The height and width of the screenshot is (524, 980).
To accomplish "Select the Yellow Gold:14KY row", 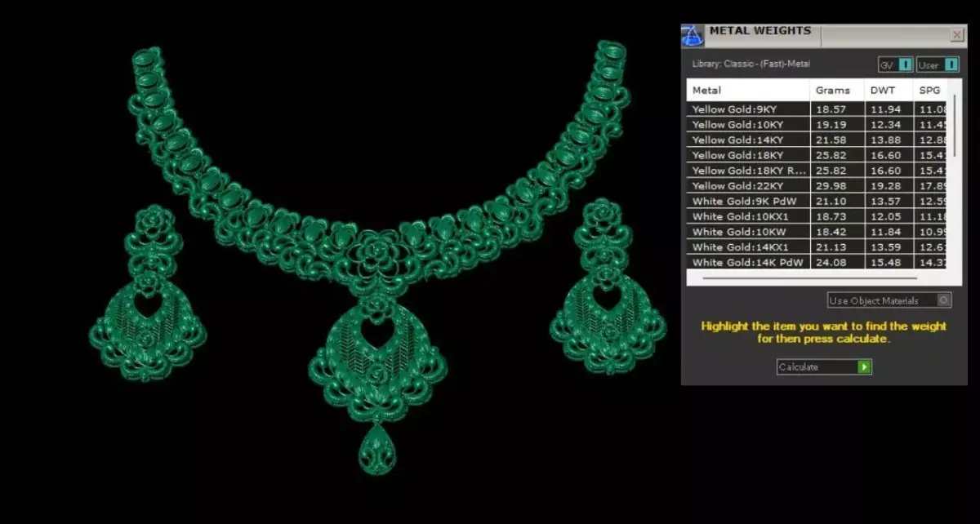I will (817, 140).
